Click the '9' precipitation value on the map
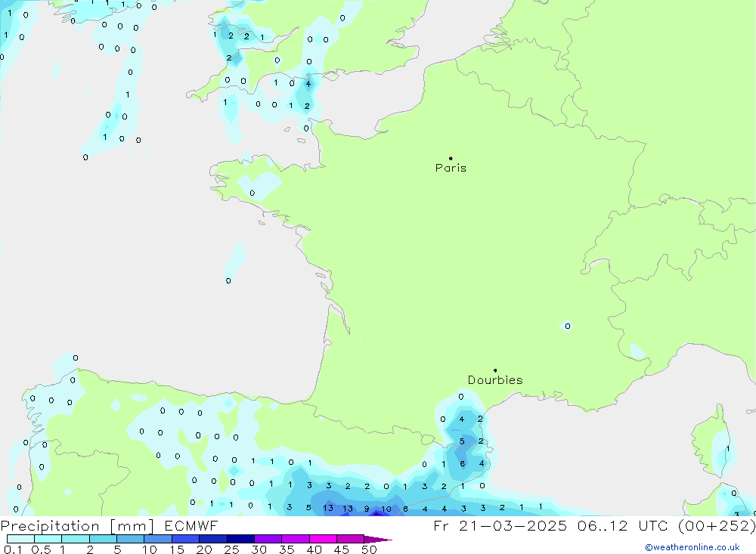Image resolution: width=756 pixels, height=554 pixels. click(x=367, y=509)
